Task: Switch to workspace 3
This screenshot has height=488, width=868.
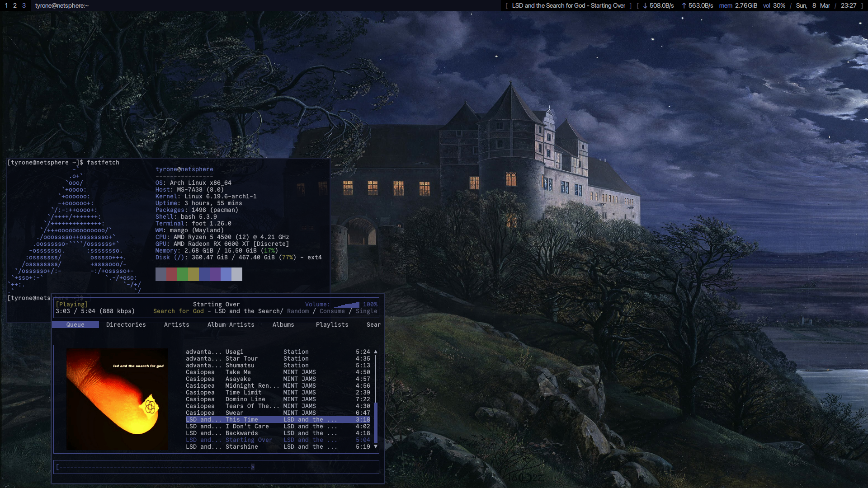Action: coord(24,6)
